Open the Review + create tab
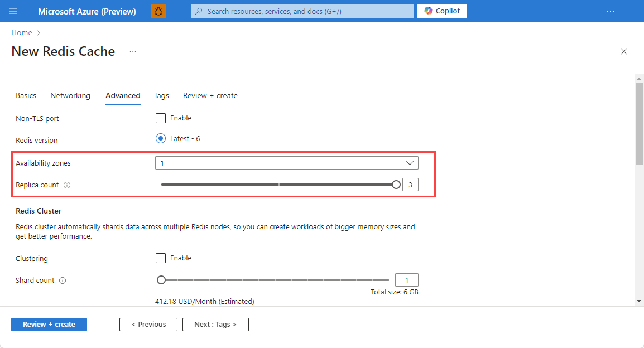Viewport: 644px width, 348px height. 210,95
